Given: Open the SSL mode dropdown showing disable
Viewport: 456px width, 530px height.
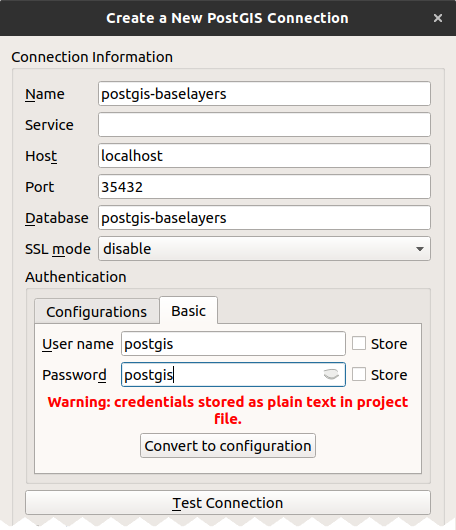Looking at the screenshot, I should click(x=264, y=249).
